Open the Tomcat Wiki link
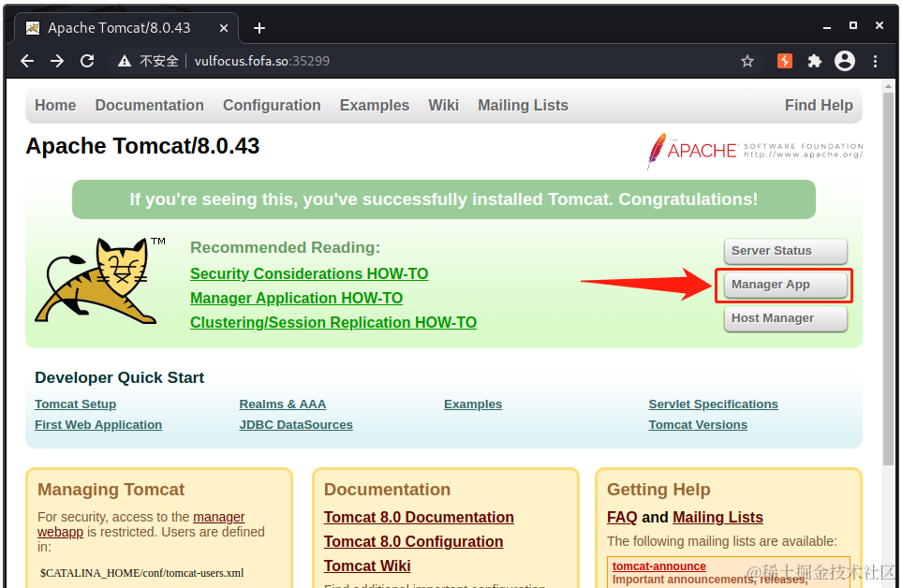Screen dimensions: 902x588 click(x=367, y=566)
